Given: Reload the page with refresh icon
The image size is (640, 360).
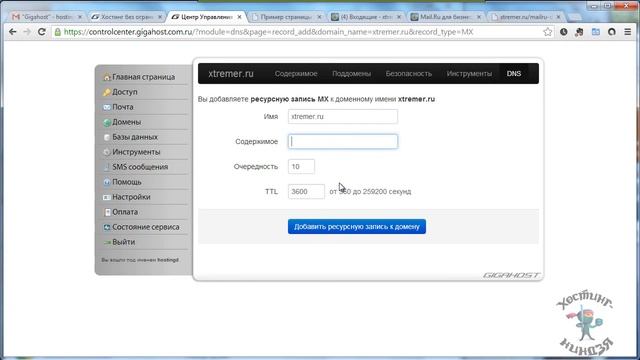Looking at the screenshot, I should coord(41,32).
